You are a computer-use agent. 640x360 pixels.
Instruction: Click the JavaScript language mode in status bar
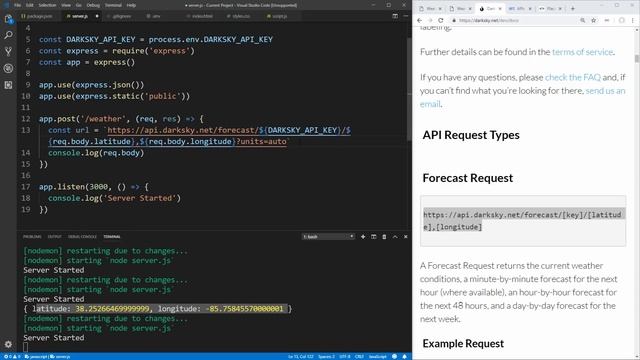[x=378, y=356]
